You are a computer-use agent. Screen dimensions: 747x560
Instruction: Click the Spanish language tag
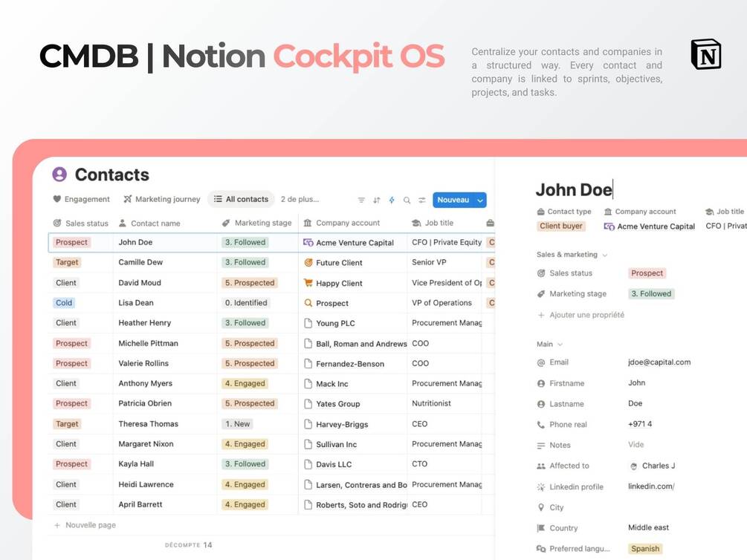pyautogui.click(x=645, y=549)
